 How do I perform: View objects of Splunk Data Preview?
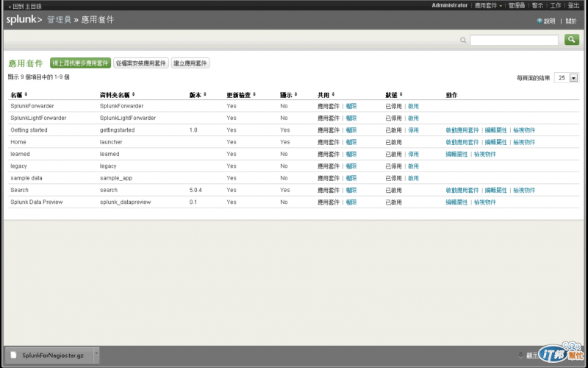(x=485, y=202)
